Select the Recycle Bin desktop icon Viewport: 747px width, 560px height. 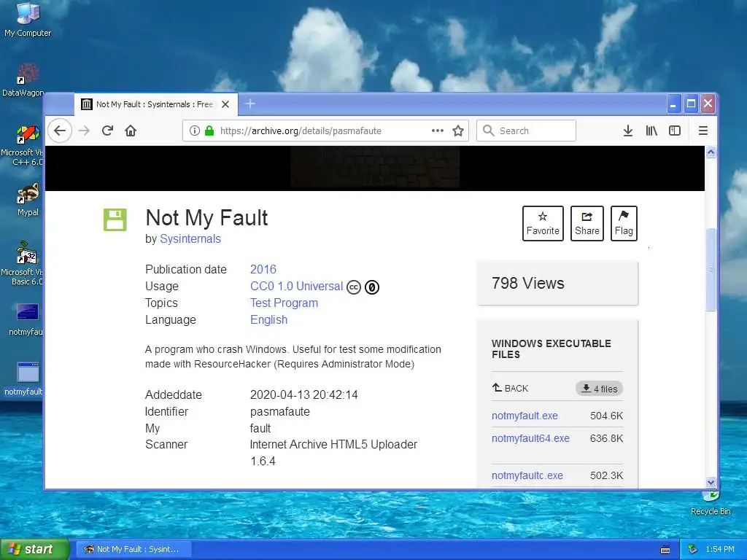click(711, 503)
